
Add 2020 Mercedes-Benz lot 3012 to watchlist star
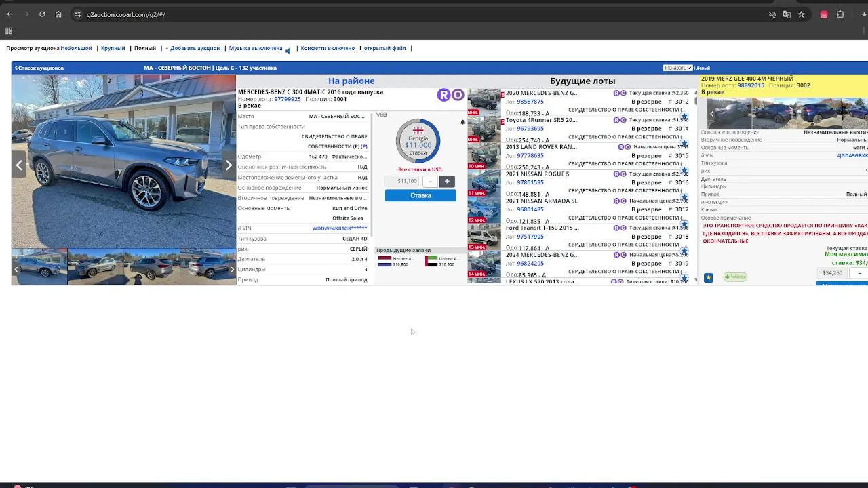(x=684, y=116)
